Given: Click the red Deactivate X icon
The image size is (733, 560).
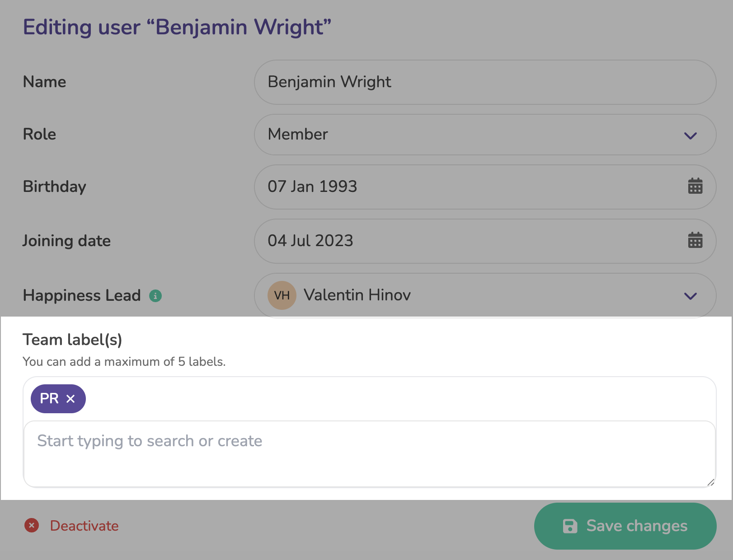Looking at the screenshot, I should click(32, 525).
